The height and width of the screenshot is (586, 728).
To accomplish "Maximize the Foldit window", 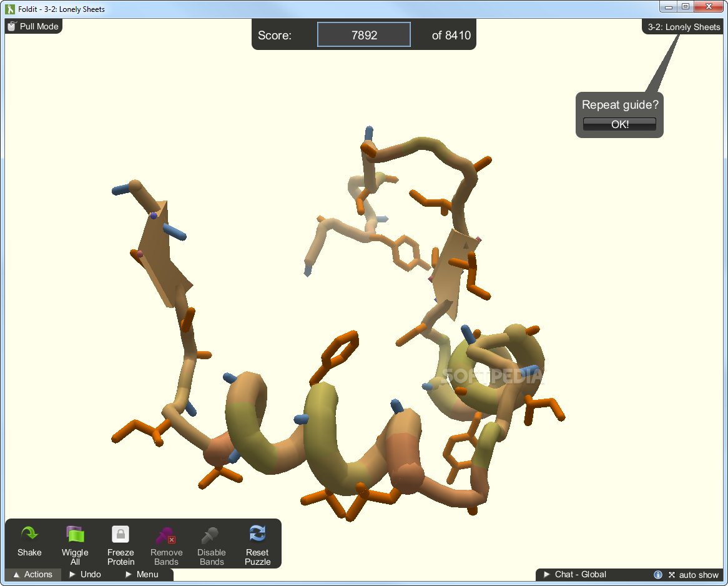I will (x=686, y=6).
